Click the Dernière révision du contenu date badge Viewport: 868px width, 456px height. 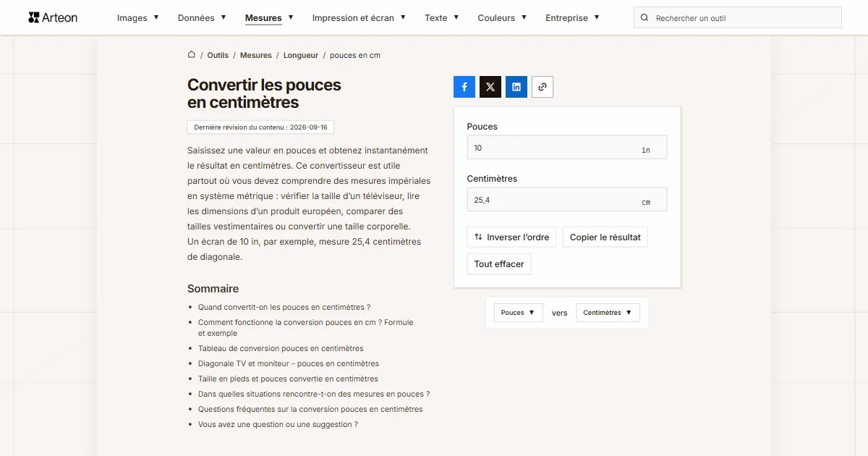(260, 127)
